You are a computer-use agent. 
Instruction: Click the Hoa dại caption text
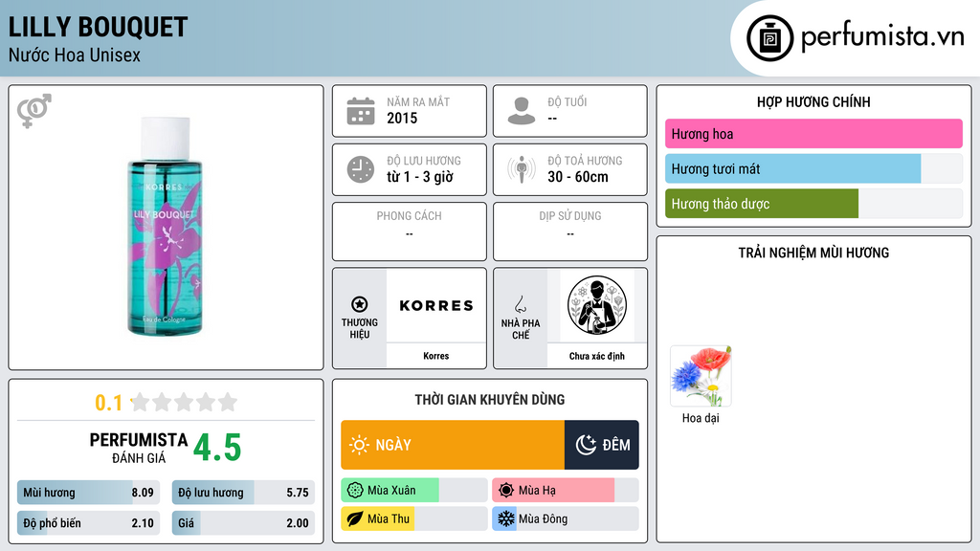(x=701, y=418)
